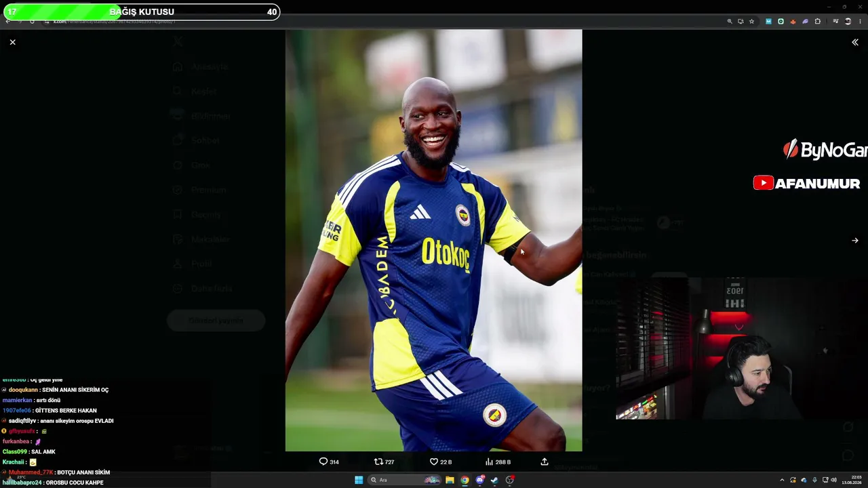The image size is (868, 488).
Task: Open the green square browser extension
Action: click(781, 22)
